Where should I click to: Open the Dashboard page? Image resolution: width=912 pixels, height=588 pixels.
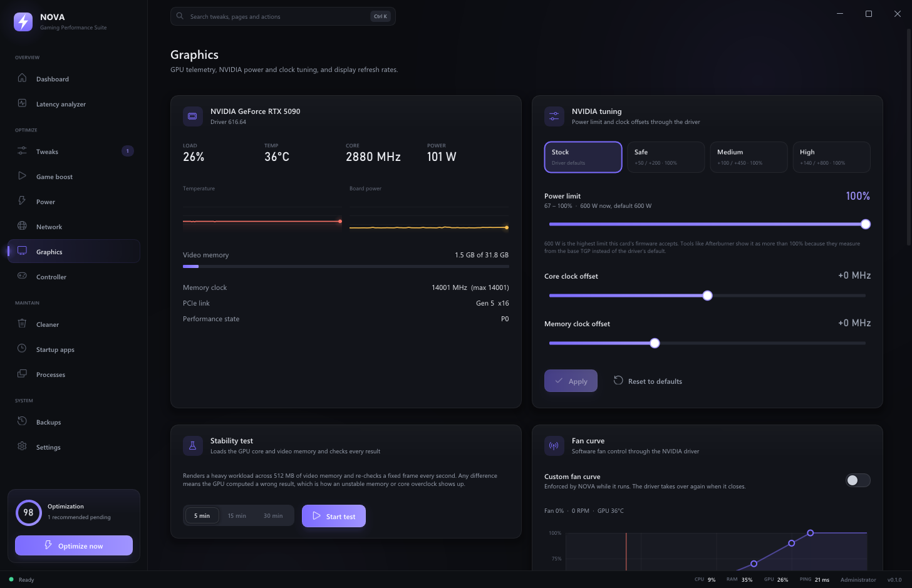pos(74,79)
